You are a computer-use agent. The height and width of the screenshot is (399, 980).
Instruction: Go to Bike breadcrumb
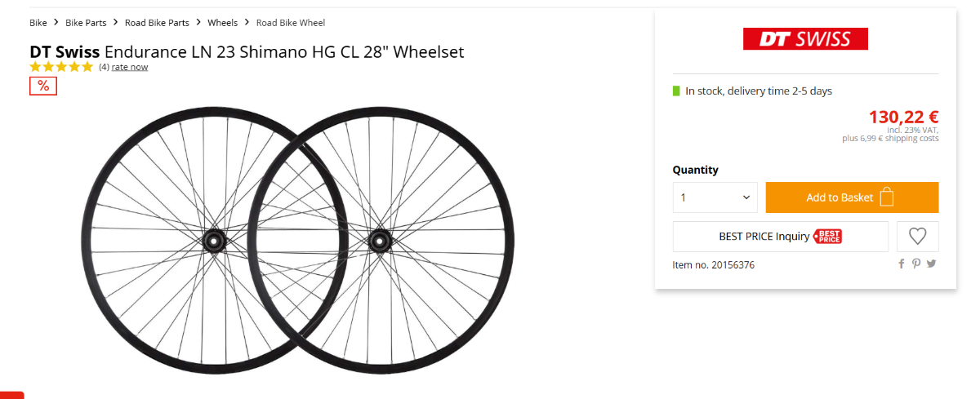coord(38,22)
